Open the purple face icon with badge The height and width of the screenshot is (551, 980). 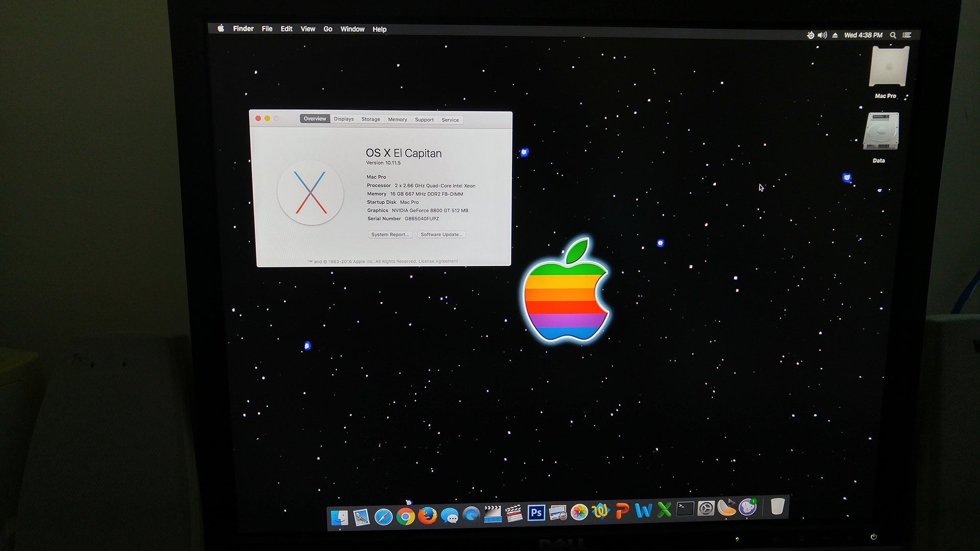tap(748, 507)
